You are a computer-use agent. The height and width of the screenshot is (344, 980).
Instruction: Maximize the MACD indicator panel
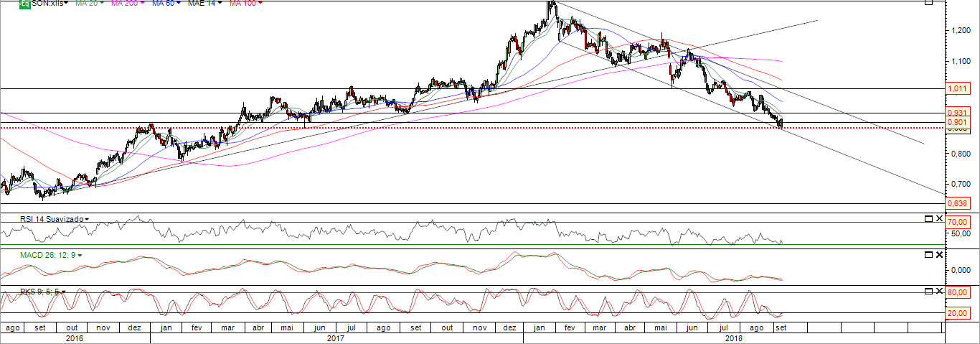tap(928, 255)
